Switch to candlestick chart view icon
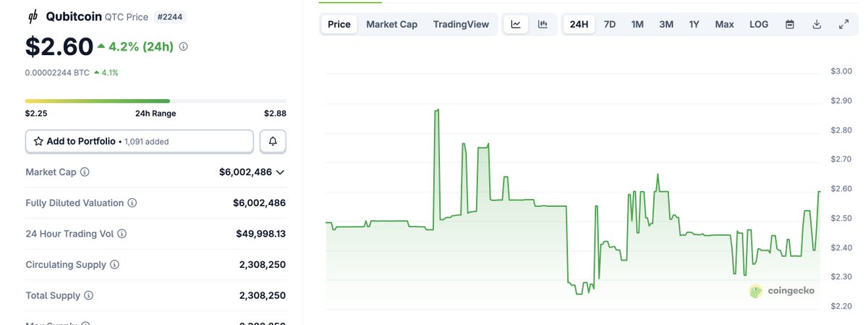 click(x=542, y=24)
